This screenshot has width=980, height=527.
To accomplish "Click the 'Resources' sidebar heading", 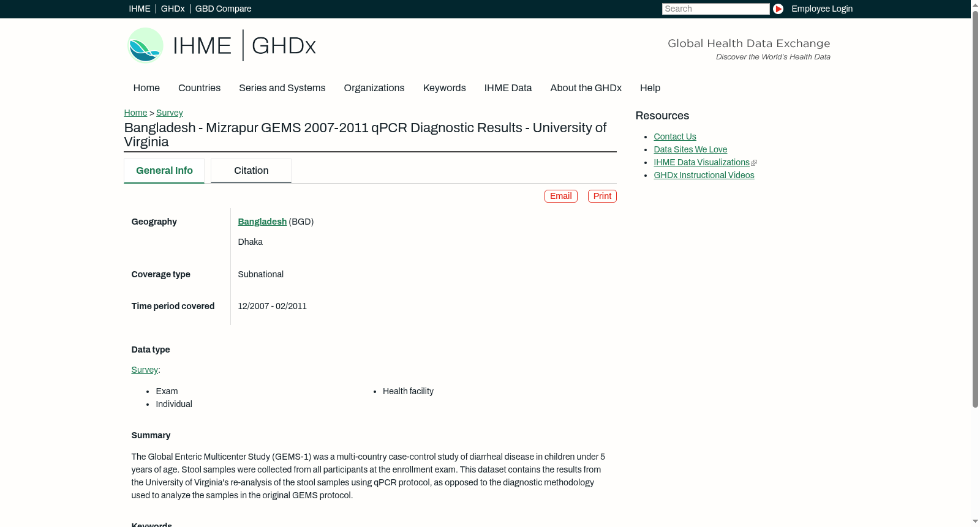I will (x=662, y=116).
